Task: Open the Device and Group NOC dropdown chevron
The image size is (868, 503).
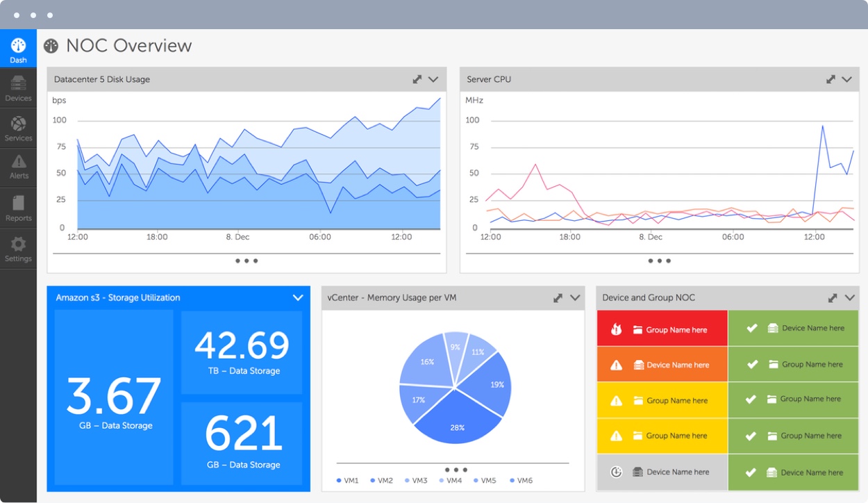Action: tap(849, 297)
